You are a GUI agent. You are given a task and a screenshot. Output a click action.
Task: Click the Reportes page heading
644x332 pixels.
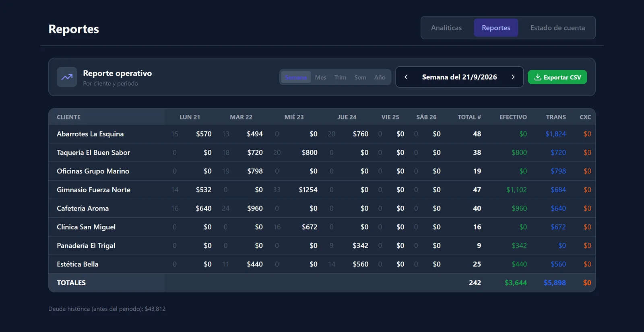click(74, 29)
